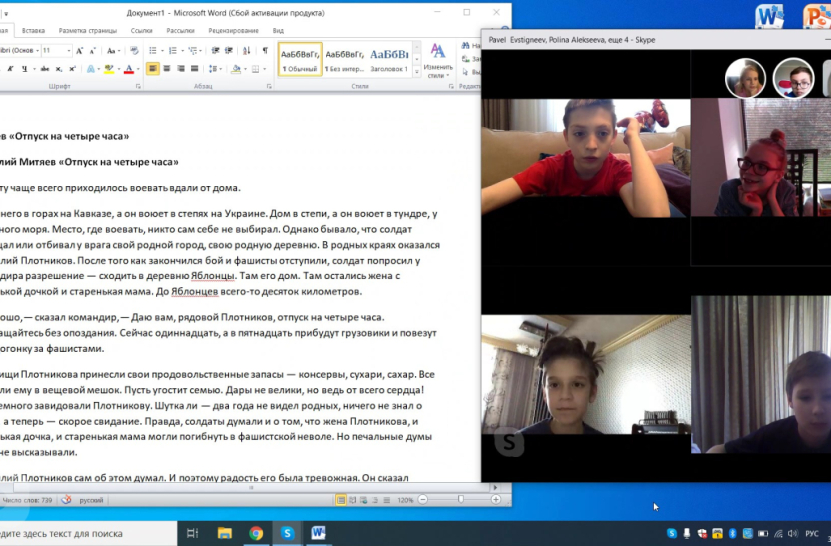The width and height of the screenshot is (831, 546).
Task: Click the word count in status bar
Action: click(26, 500)
